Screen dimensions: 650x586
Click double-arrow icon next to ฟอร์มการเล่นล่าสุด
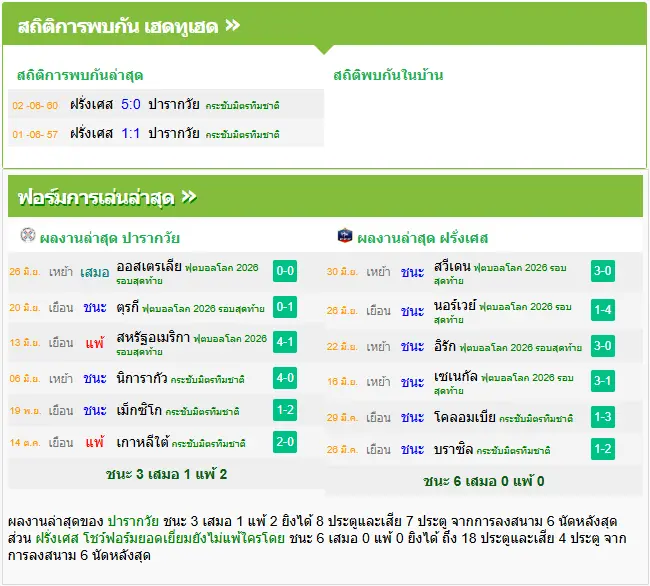click(x=189, y=197)
